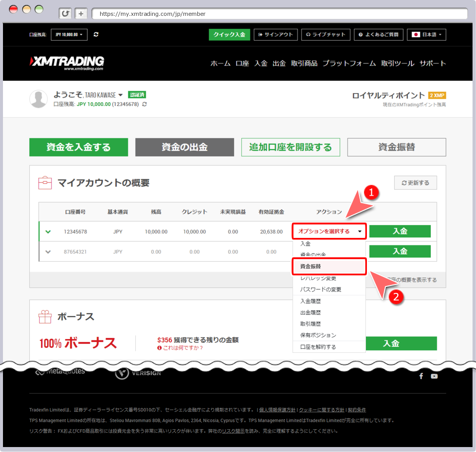Screen dimensions: 476x452
Task: Select 資金振替 in the options list
Action: click(x=329, y=266)
